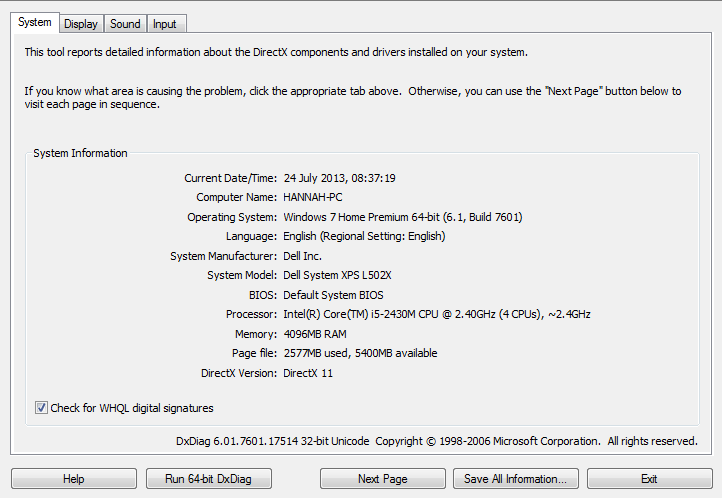Run 64-bit DxDiag
This screenshot has width=722, height=498.
(x=209, y=479)
